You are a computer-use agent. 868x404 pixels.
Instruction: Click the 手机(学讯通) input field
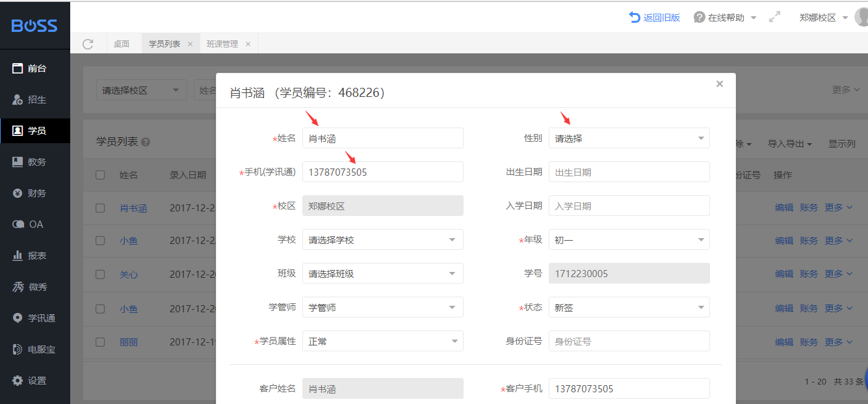[382, 172]
